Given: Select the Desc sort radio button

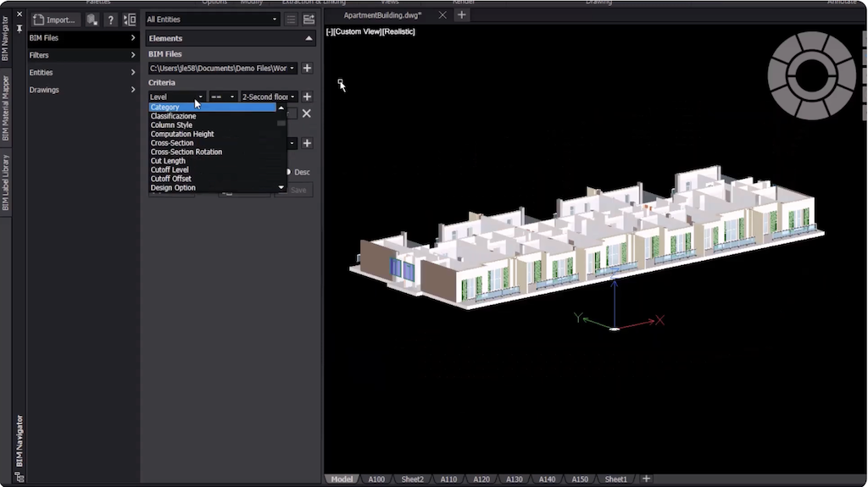Looking at the screenshot, I should click(288, 172).
